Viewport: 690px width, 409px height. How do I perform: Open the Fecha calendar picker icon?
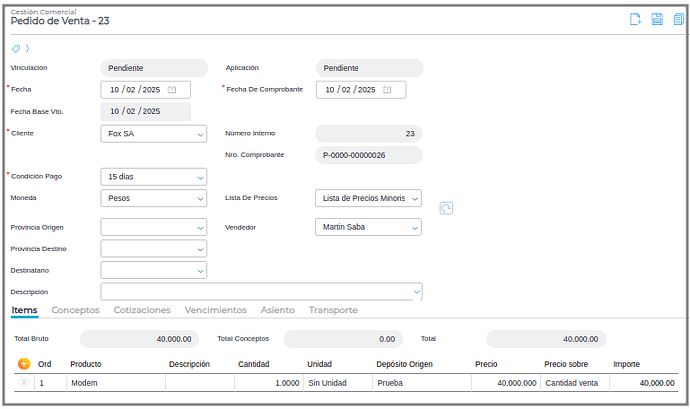[x=171, y=90]
